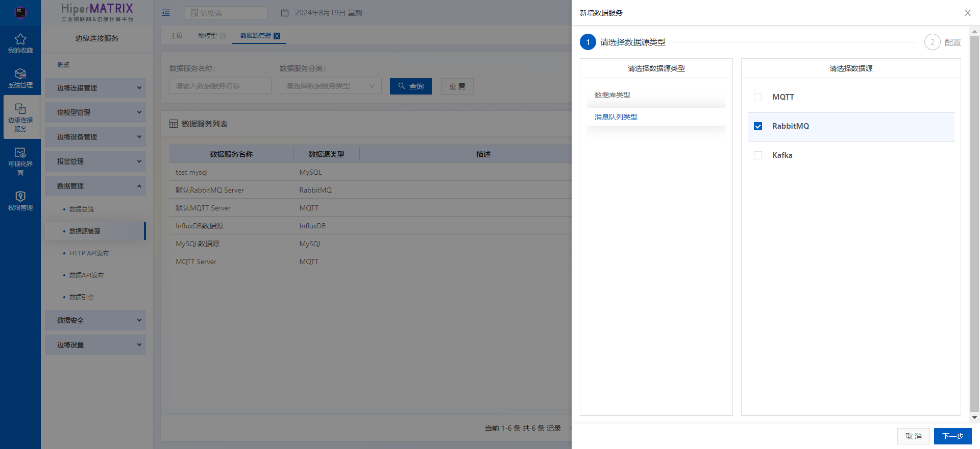Viewport: 980px width, 449px height.
Task: Toggle the sidebar collapse menu icon
Action: pyautogui.click(x=166, y=13)
